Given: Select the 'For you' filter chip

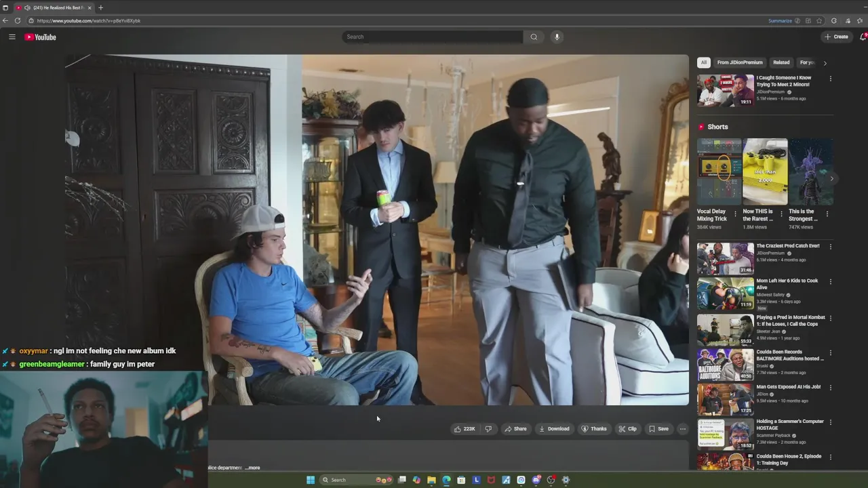Looking at the screenshot, I should point(806,62).
